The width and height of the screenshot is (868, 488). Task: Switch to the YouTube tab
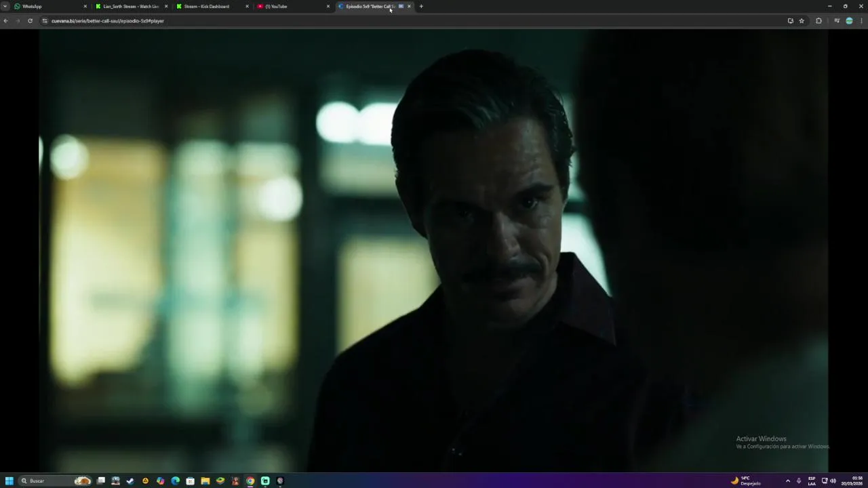click(294, 6)
